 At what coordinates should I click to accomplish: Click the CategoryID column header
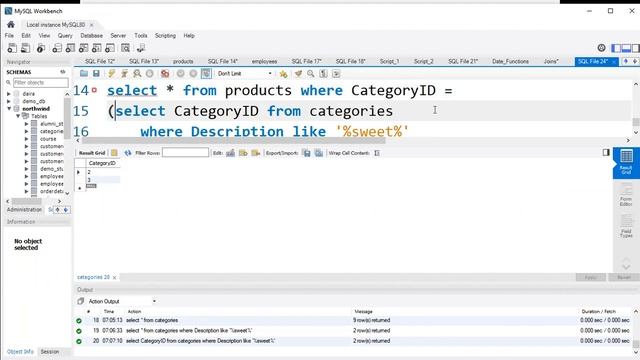pos(102,163)
